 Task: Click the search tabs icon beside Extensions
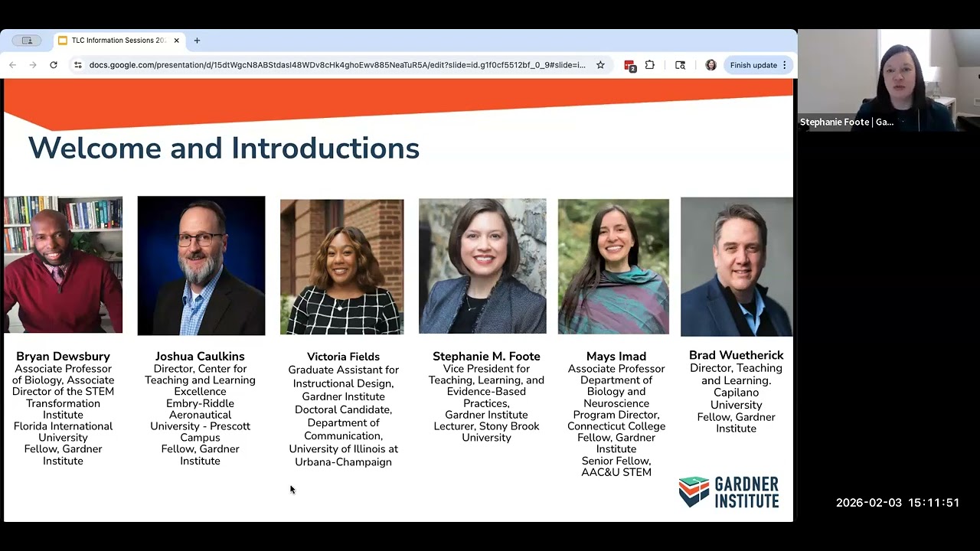click(680, 65)
